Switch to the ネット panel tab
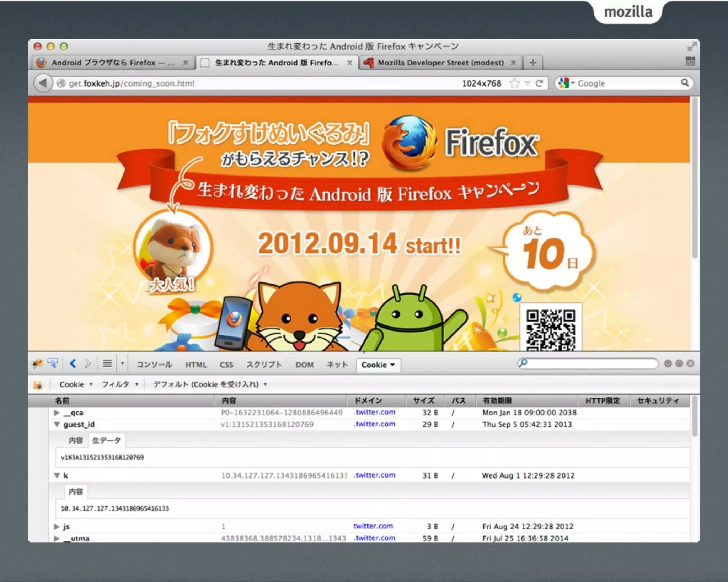Viewport: 728px width, 582px height. coord(337,365)
